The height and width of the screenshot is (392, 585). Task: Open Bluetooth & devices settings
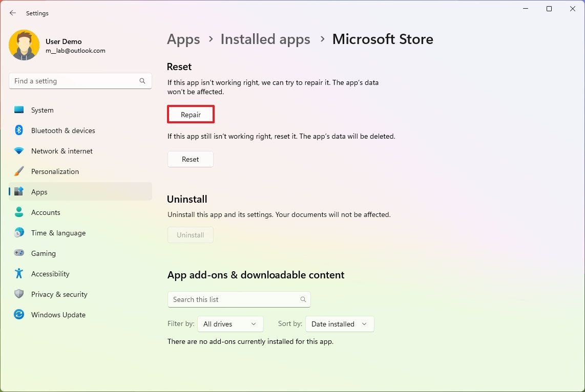click(x=18, y=130)
